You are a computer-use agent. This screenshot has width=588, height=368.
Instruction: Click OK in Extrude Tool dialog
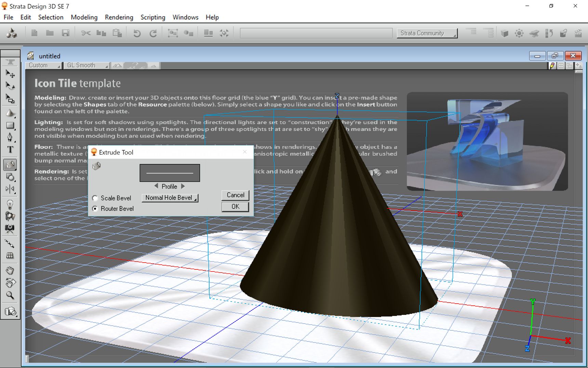[235, 207]
